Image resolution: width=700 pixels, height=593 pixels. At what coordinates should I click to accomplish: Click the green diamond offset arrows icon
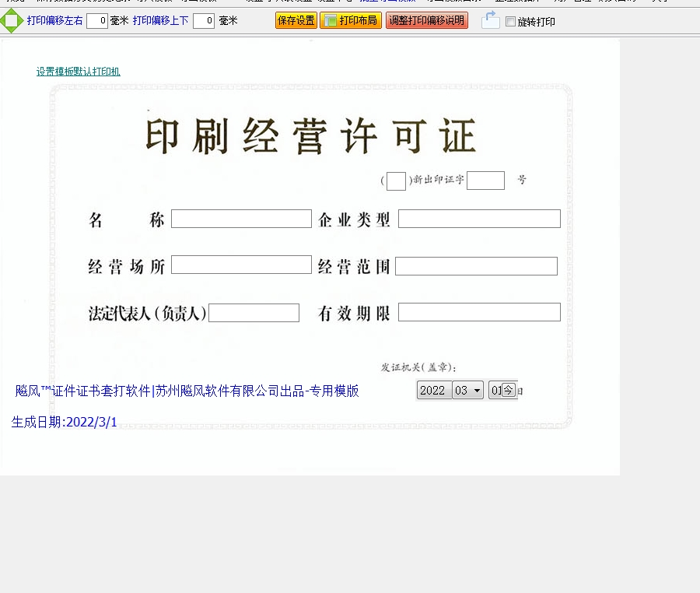pos(11,21)
